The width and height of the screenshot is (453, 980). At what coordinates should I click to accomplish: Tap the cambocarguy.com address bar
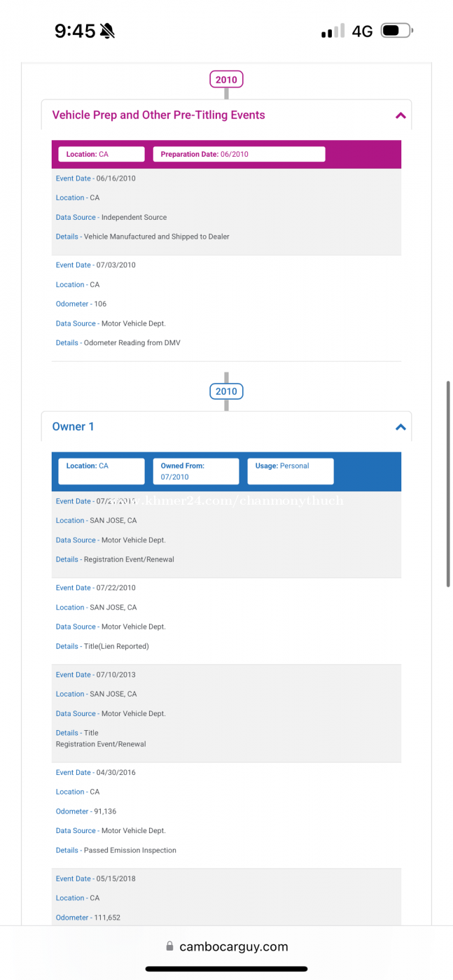(x=227, y=946)
